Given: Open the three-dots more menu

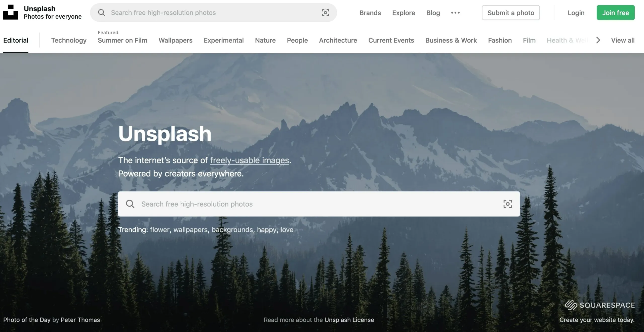Looking at the screenshot, I should tap(455, 13).
